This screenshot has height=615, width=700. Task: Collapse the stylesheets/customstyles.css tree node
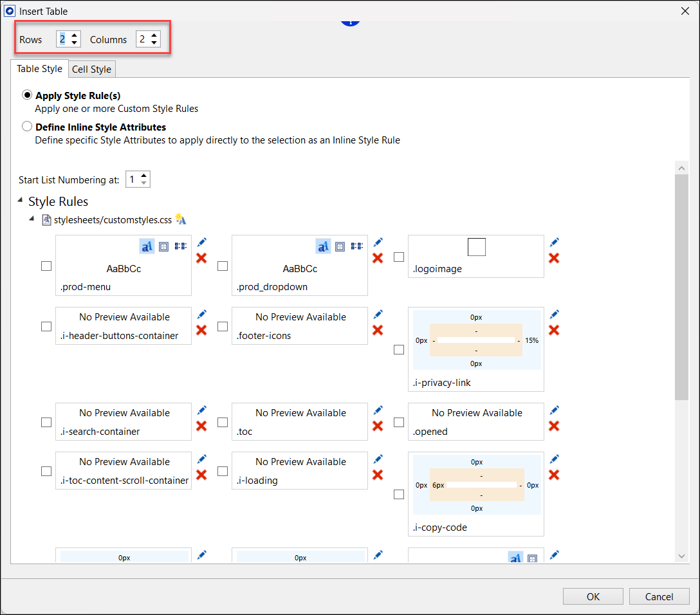click(x=33, y=219)
